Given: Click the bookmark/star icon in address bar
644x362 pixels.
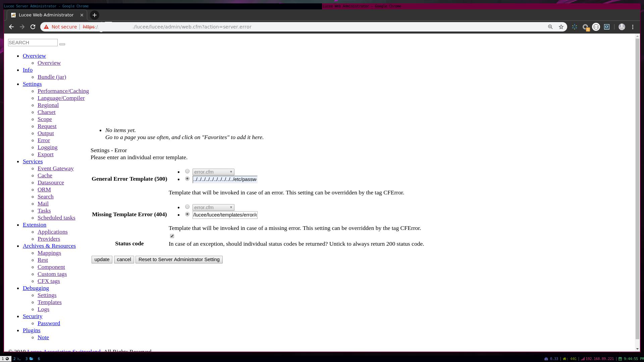Looking at the screenshot, I should pyautogui.click(x=561, y=27).
